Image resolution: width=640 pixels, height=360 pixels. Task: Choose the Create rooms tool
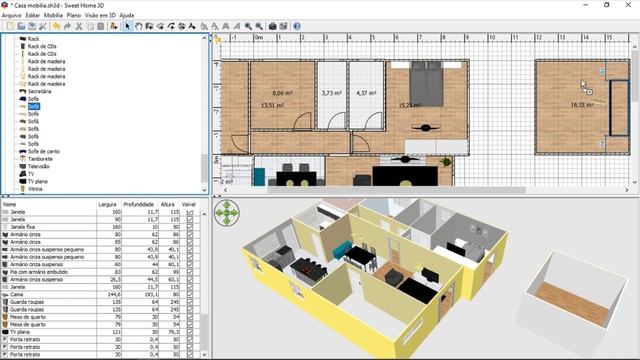point(160,26)
